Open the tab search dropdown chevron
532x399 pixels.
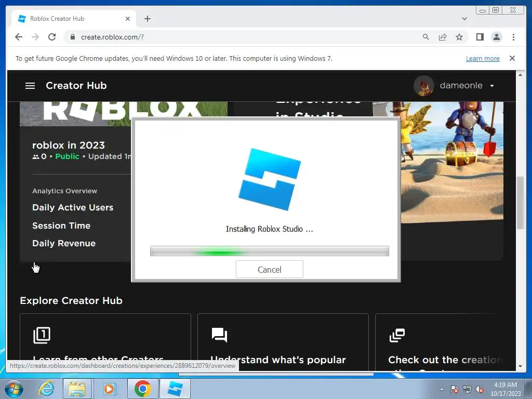click(464, 19)
